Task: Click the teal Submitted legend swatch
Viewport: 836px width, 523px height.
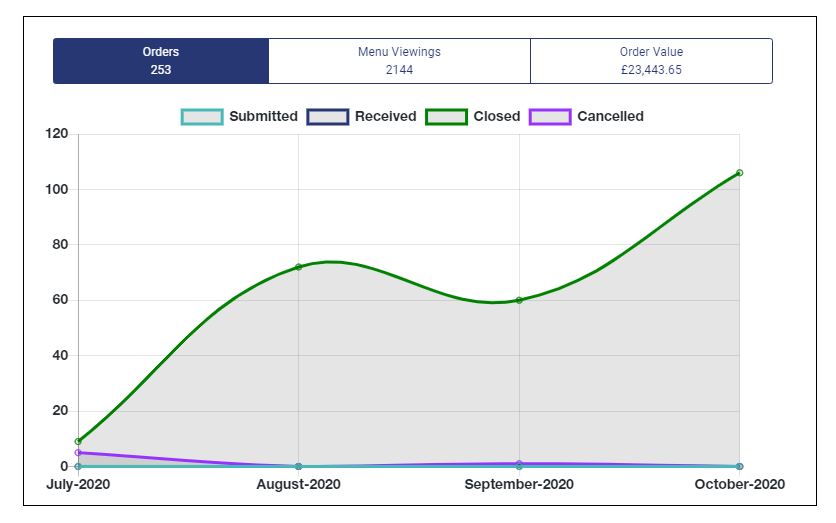Action: [201, 117]
